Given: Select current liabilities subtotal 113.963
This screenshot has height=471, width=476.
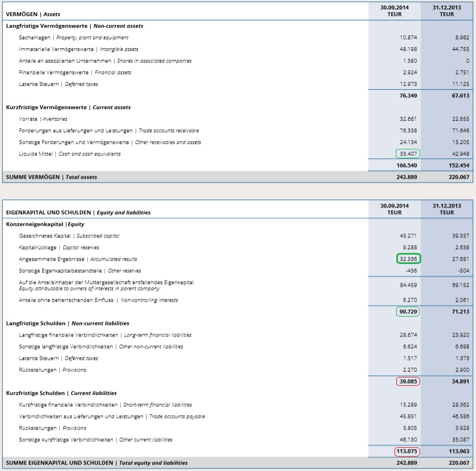Looking at the screenshot, I should (x=459, y=451).
